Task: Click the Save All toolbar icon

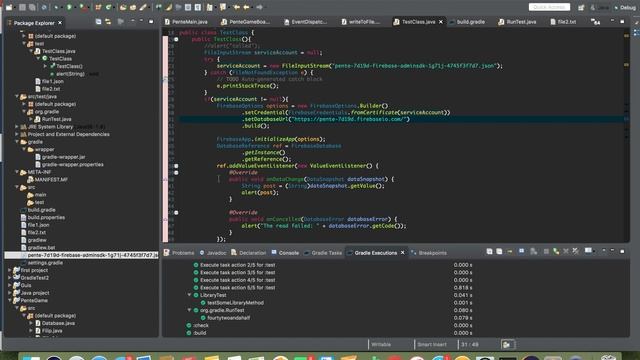Action: (32, 7)
